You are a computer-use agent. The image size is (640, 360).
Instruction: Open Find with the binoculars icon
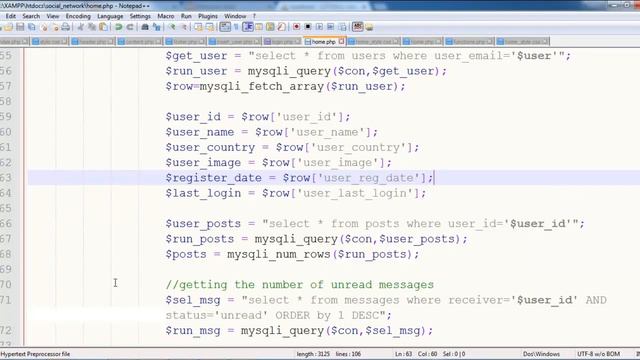point(145,27)
